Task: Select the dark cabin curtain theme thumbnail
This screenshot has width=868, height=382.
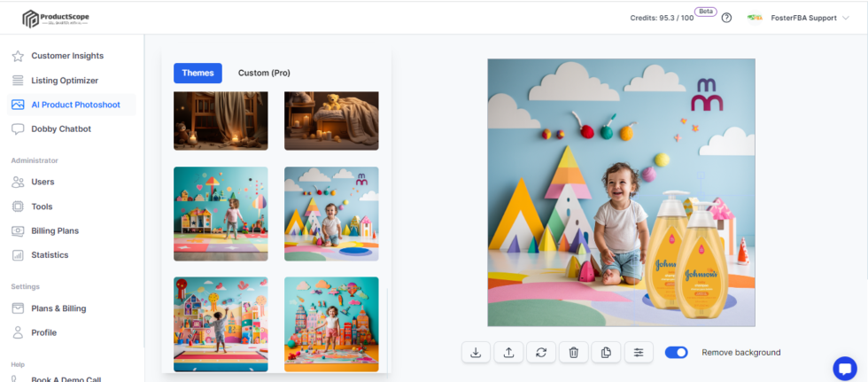Action: pyautogui.click(x=221, y=121)
